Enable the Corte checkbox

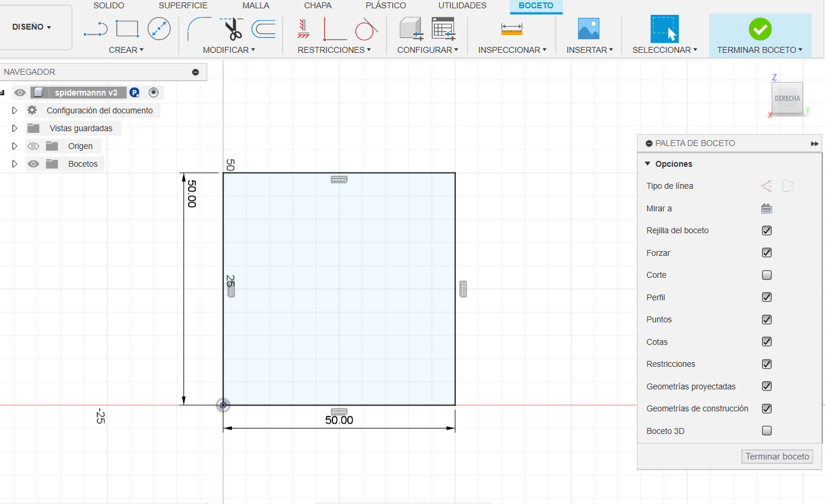[x=767, y=275]
